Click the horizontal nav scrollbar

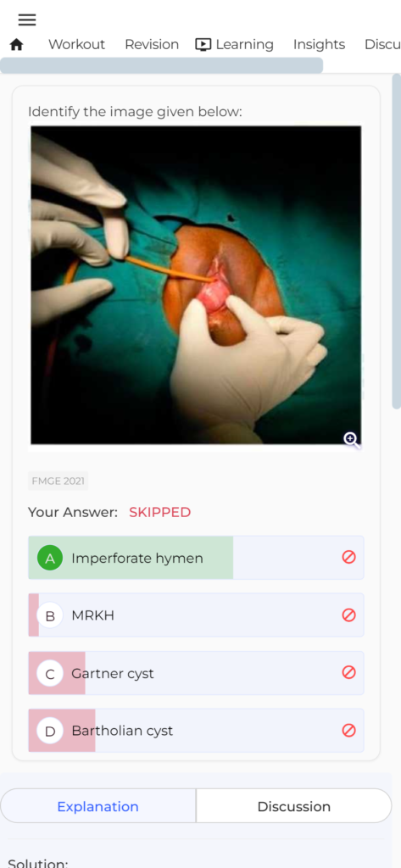coord(162,65)
